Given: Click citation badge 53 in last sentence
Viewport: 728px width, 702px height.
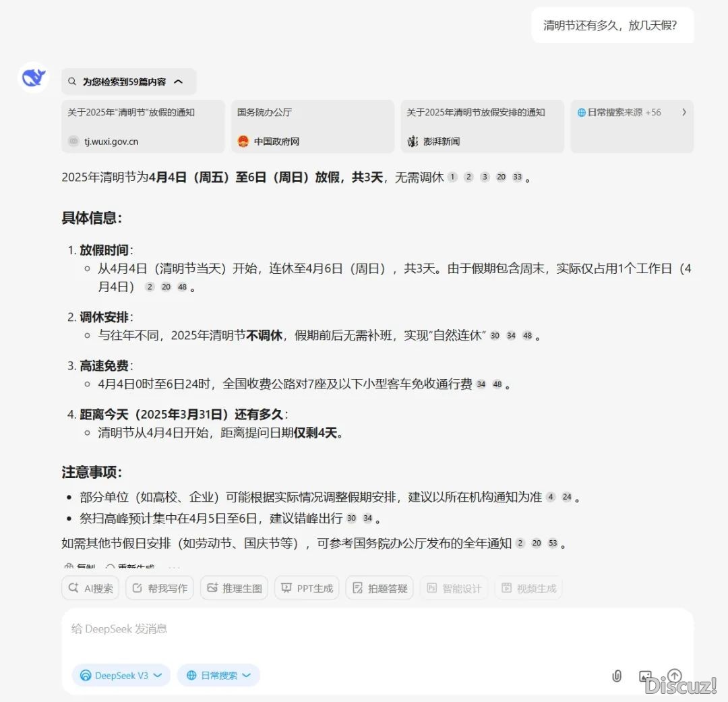Looking at the screenshot, I should (553, 544).
